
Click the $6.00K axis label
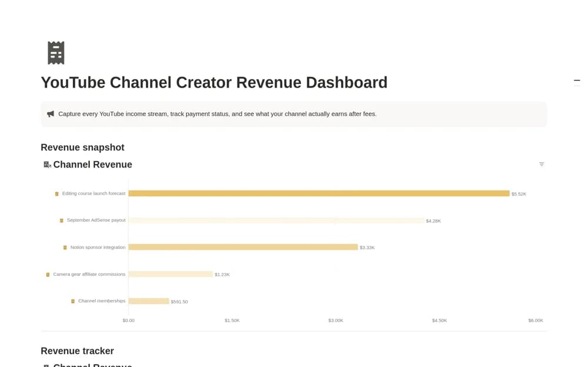tap(536, 321)
